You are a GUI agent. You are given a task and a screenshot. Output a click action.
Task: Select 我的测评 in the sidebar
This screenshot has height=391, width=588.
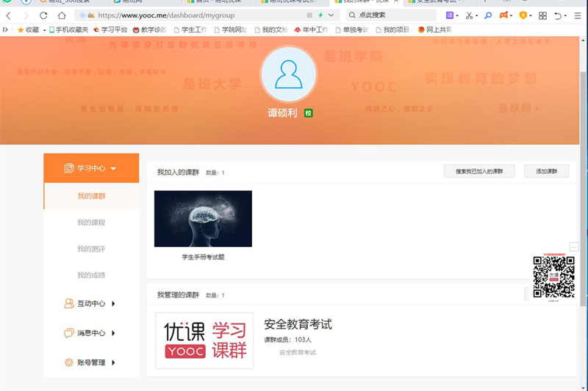[91, 249]
